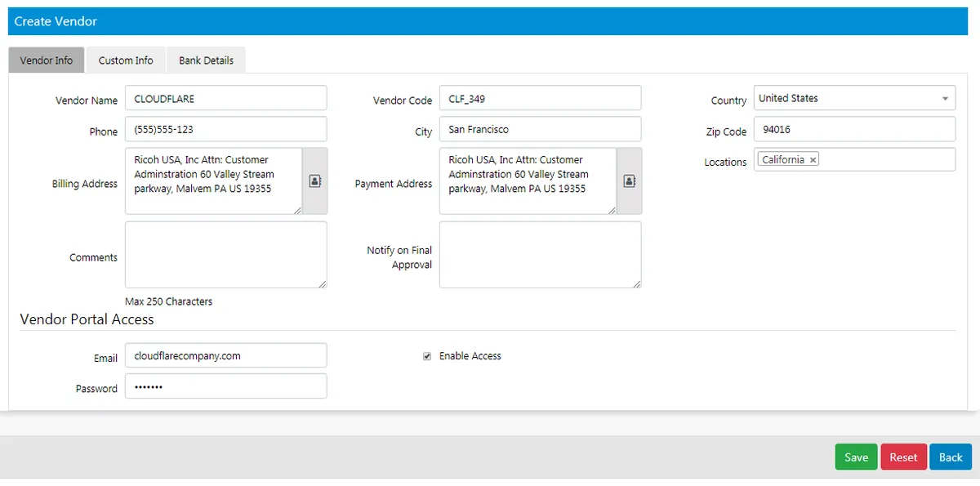The image size is (980, 486).
Task: Click into the Vendor Code field
Action: pyautogui.click(x=540, y=98)
